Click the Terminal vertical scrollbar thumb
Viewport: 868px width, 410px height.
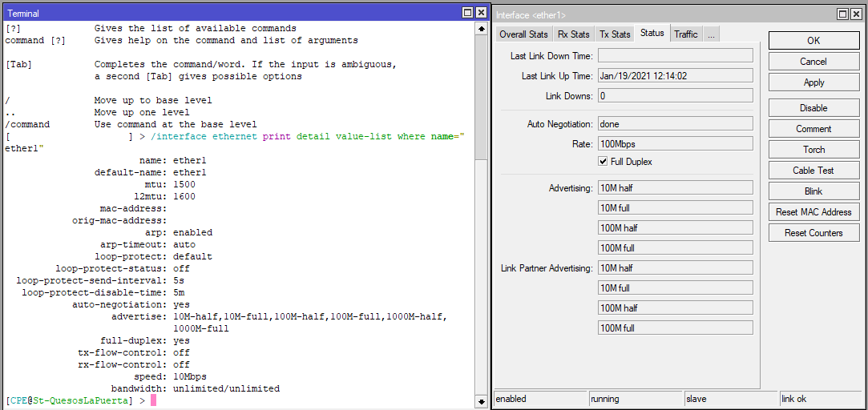[x=481, y=97]
